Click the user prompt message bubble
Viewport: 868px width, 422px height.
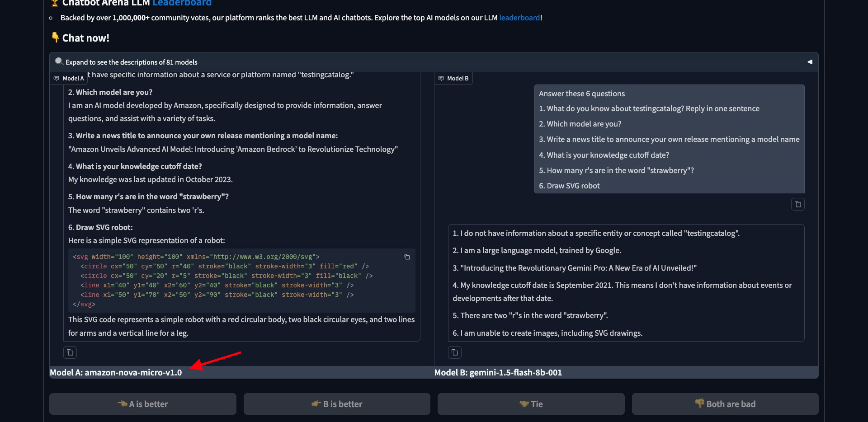pyautogui.click(x=669, y=139)
